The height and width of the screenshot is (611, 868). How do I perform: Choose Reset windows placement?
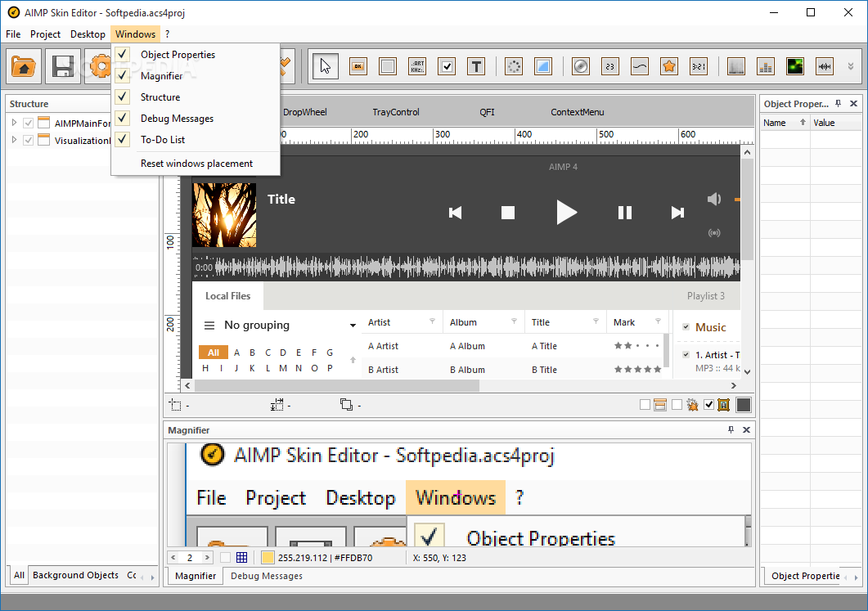(196, 164)
